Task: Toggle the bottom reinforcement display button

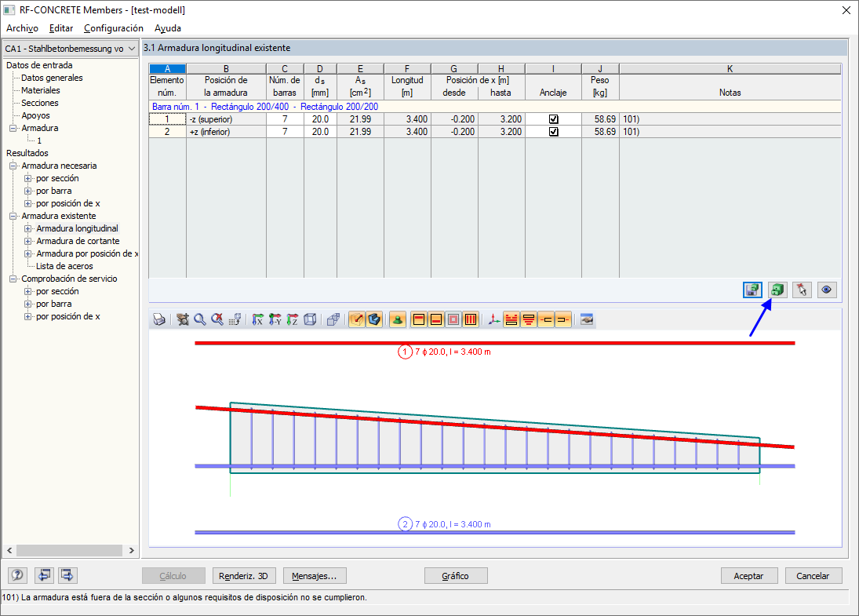Action: click(x=436, y=319)
